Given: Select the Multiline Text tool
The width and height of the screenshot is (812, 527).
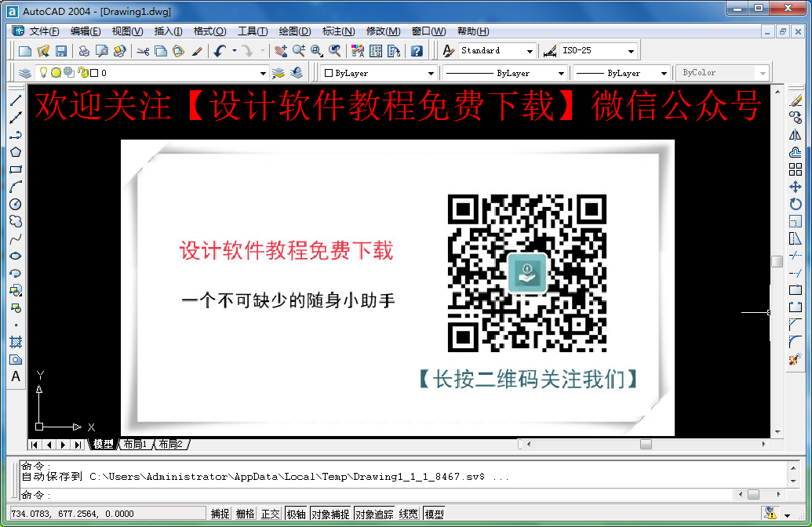Looking at the screenshot, I should 15,376.
